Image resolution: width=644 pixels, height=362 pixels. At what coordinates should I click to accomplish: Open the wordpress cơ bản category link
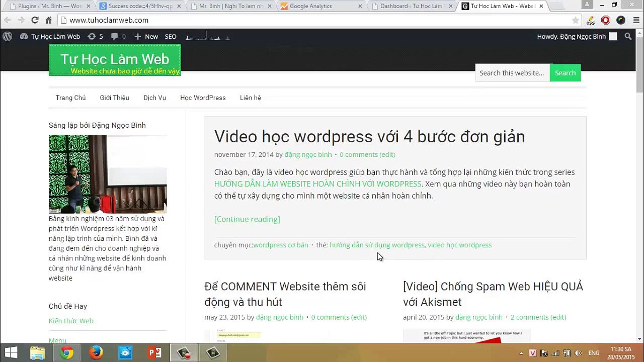pos(281,245)
